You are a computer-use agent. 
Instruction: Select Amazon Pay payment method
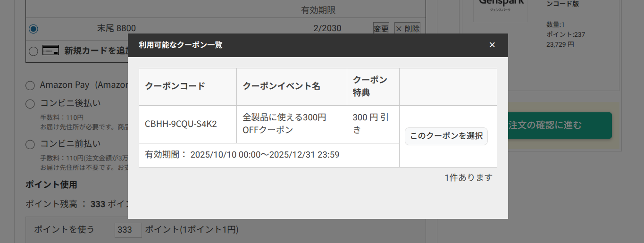click(30, 85)
